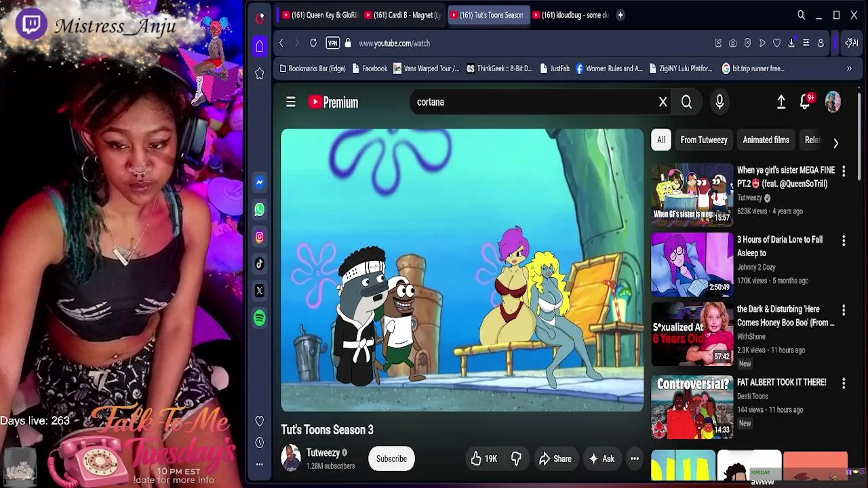The height and width of the screenshot is (488, 868).
Task: Open the Easy Setup sliders icon
Action: tap(806, 43)
